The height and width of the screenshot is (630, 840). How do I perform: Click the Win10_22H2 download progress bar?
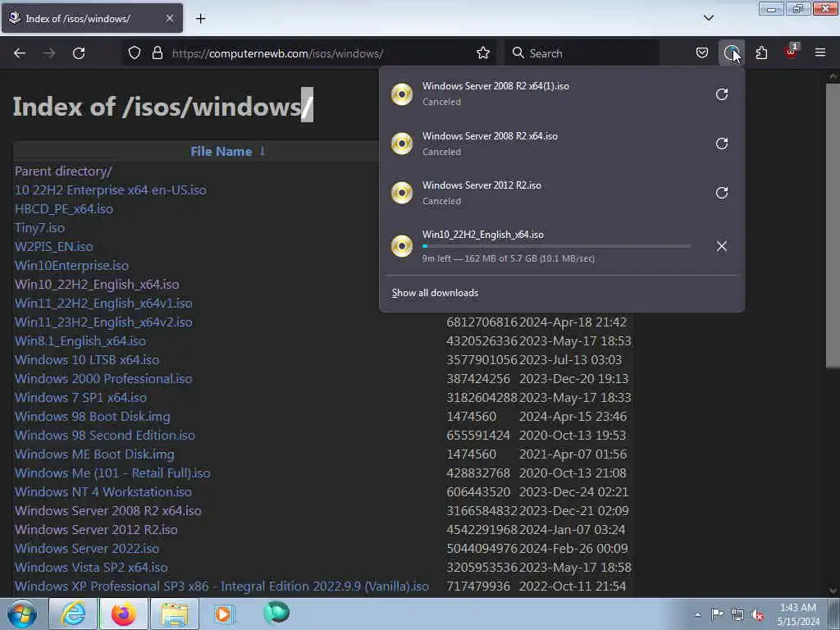(x=556, y=246)
